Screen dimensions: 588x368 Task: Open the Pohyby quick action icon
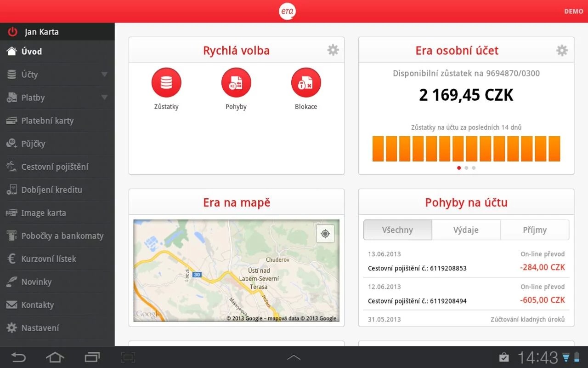(x=236, y=83)
